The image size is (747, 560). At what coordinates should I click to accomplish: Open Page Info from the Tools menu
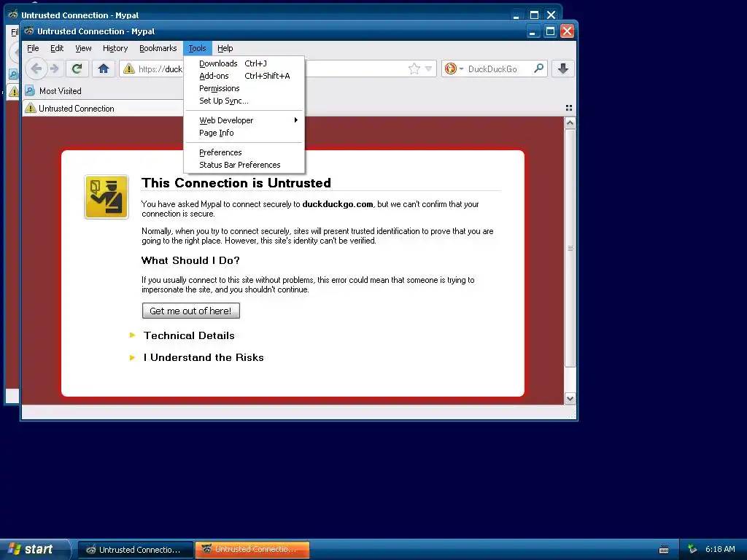pyautogui.click(x=244, y=133)
